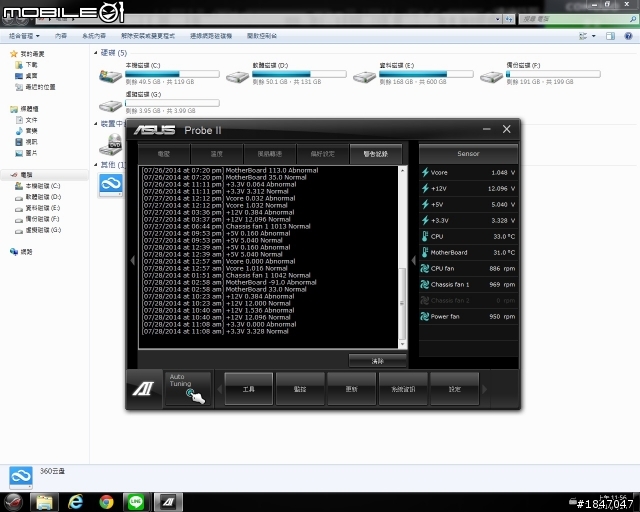Click the Sensor panel header

pyautogui.click(x=468, y=154)
